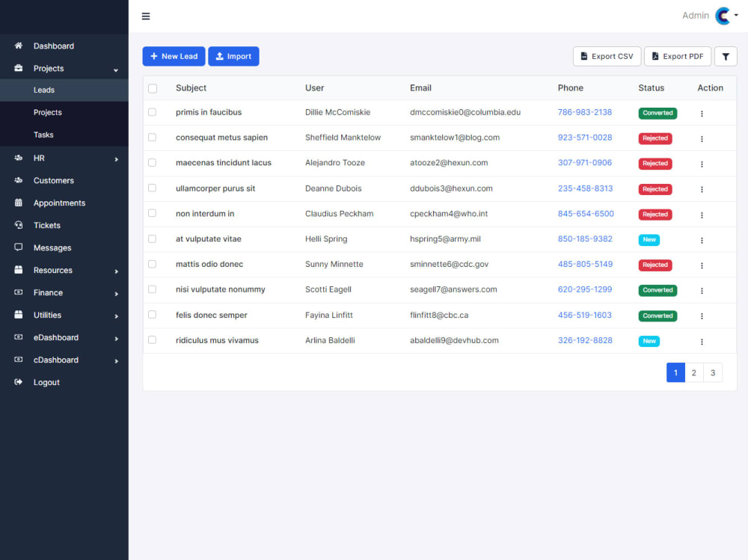This screenshot has width=748, height=560.
Task: Tick the checkbox for mattis odio donec
Action: click(x=153, y=264)
